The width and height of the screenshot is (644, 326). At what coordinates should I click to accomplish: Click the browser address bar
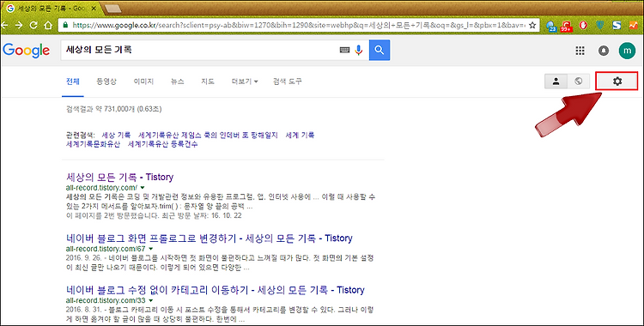tap(298, 25)
